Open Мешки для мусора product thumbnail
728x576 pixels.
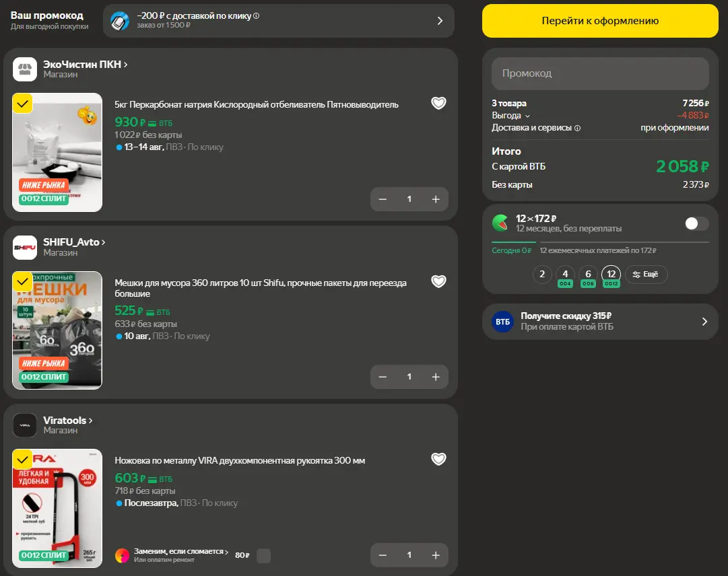click(57, 330)
